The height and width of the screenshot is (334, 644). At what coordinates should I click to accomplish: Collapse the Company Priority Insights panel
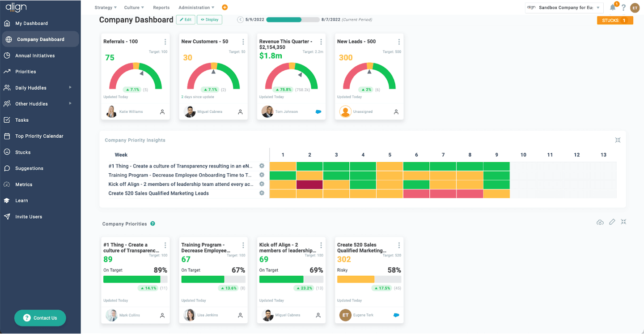pyautogui.click(x=618, y=140)
